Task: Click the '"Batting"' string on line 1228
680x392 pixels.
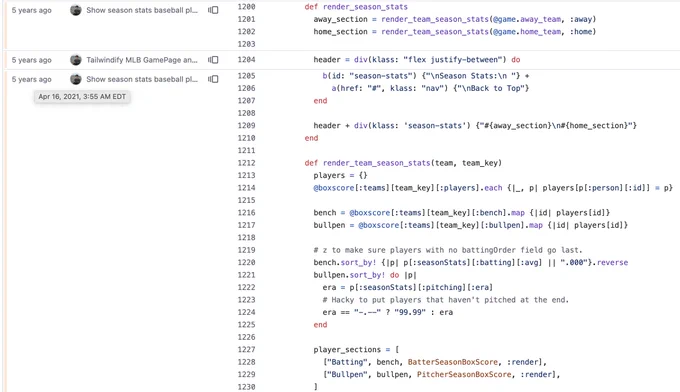Action: 347,362
